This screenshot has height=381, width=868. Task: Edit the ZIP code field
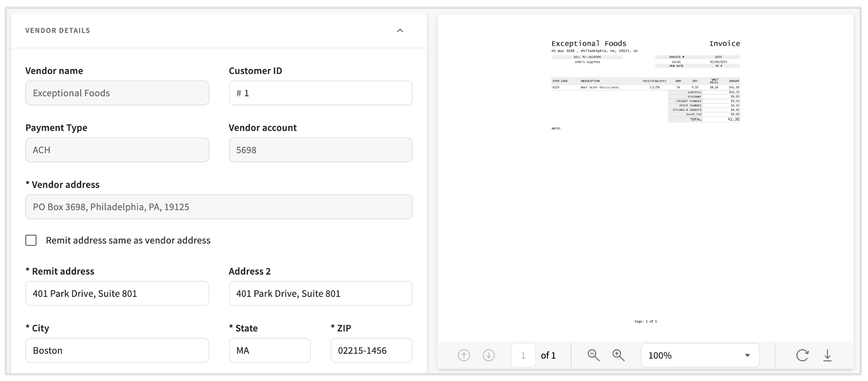click(x=371, y=350)
